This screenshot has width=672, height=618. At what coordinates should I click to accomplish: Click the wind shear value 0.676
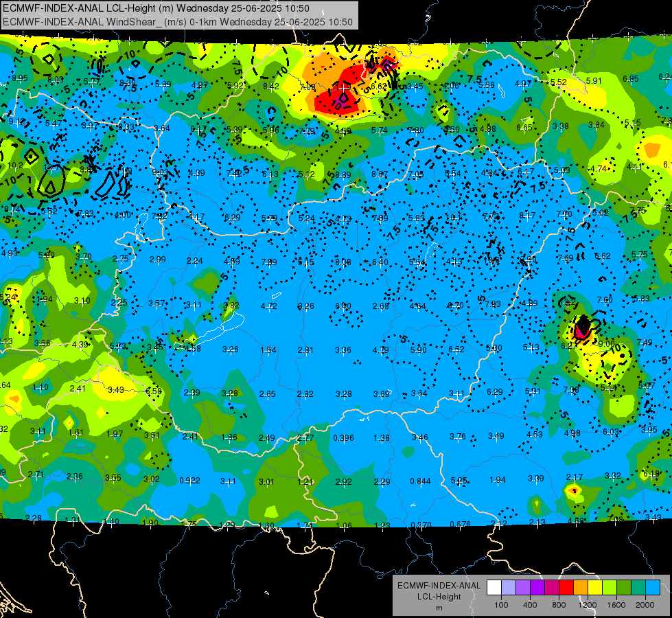pos(461,524)
